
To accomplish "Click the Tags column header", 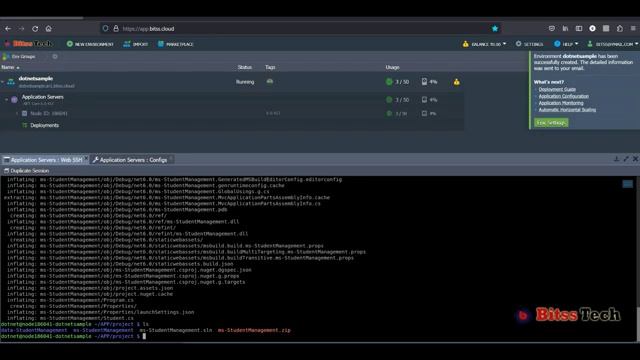I will 270,67.
